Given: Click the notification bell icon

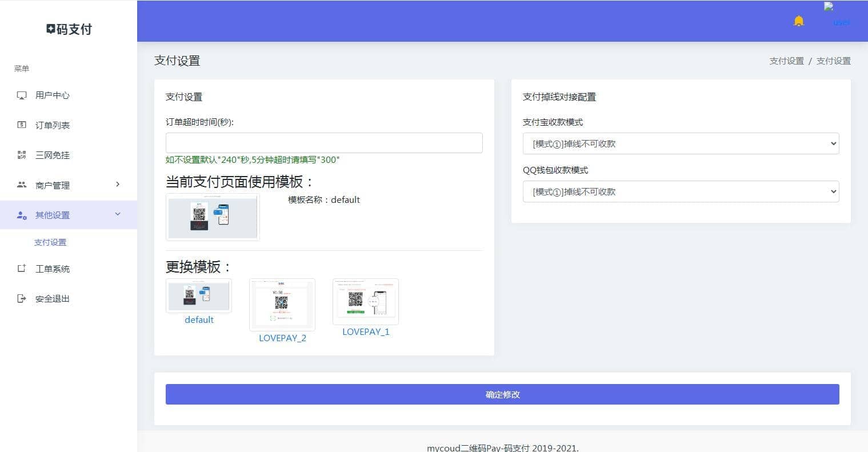Looking at the screenshot, I should (x=798, y=21).
